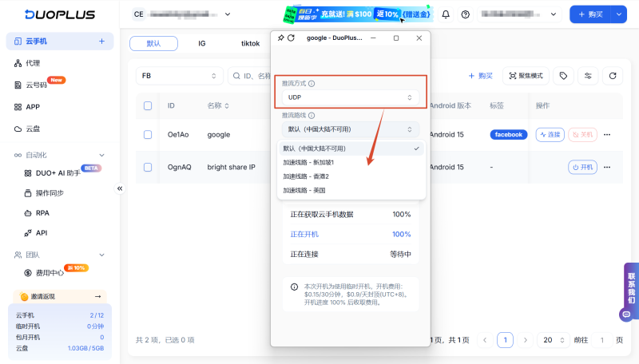Click the refresh icon in list toolbar
The image size is (639, 364).
(x=613, y=76)
